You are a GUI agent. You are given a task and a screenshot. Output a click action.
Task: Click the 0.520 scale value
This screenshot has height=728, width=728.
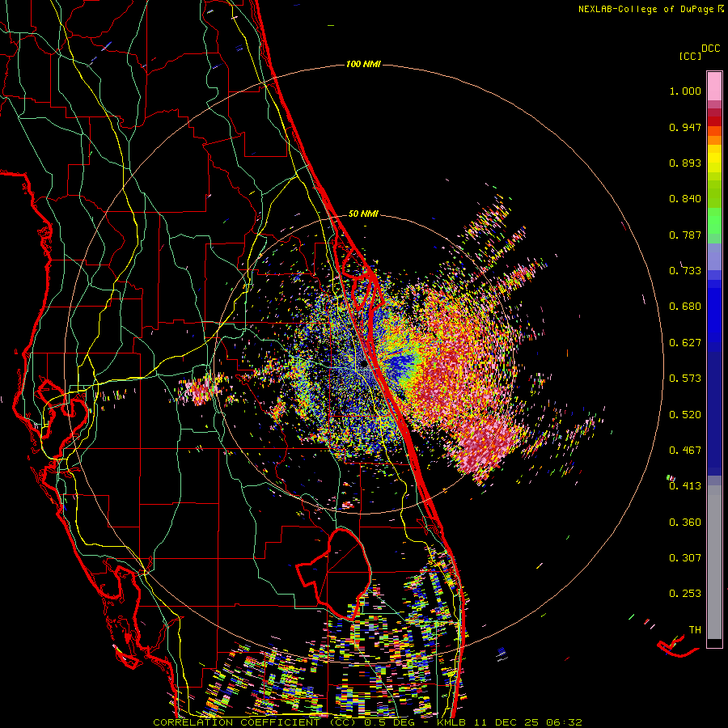pyautogui.click(x=685, y=415)
